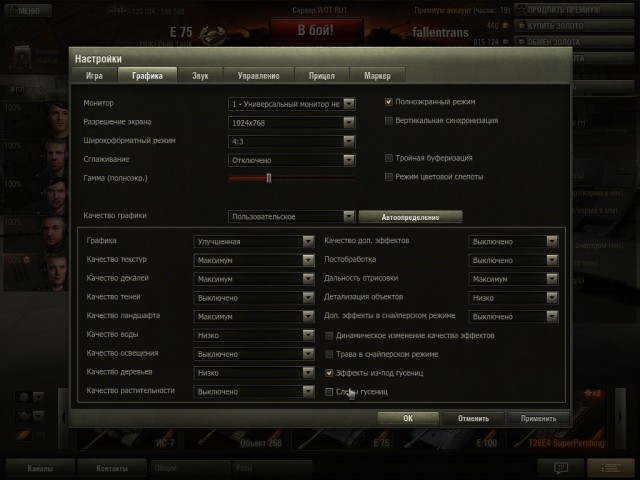This screenshot has height=480, width=640.
Task: Enable Трава в снайперском режиме
Action: tap(329, 354)
